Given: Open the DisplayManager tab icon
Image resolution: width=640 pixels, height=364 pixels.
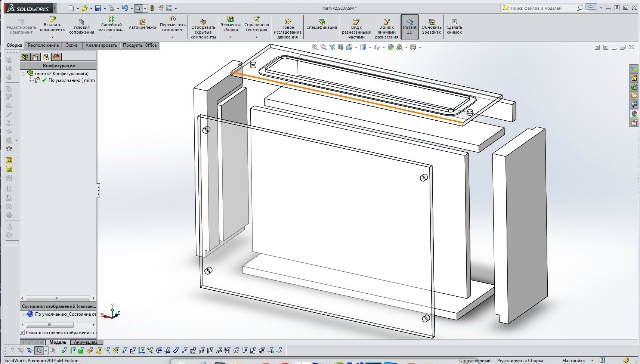Looking at the screenshot, I should [x=57, y=57].
